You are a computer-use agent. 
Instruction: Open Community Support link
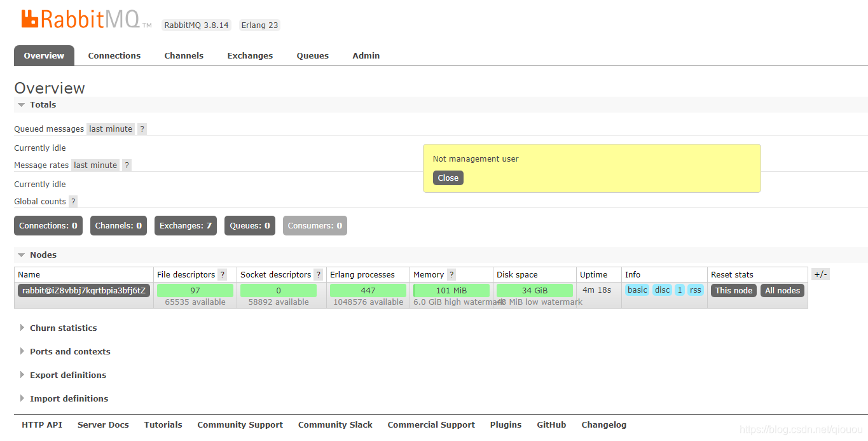click(240, 424)
